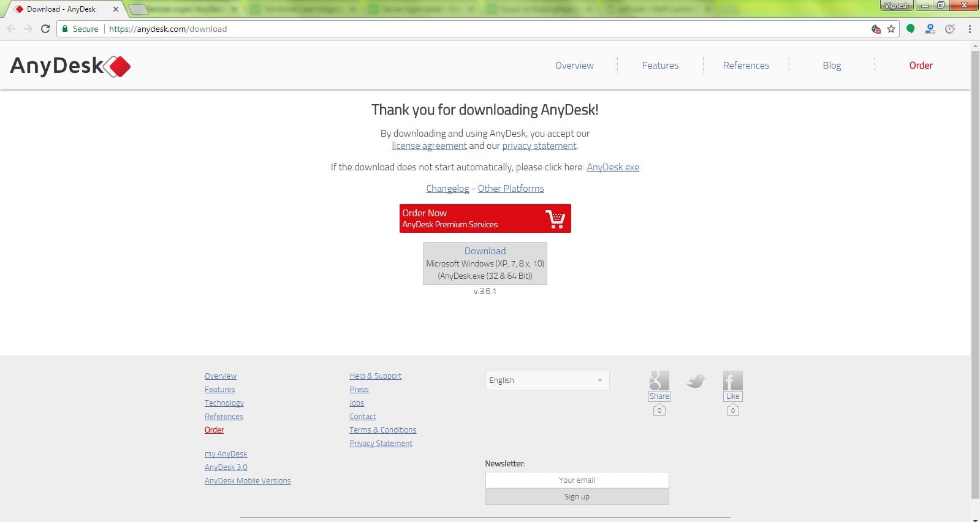Open Overview in the top navigation
The image size is (980, 522).
click(x=574, y=66)
